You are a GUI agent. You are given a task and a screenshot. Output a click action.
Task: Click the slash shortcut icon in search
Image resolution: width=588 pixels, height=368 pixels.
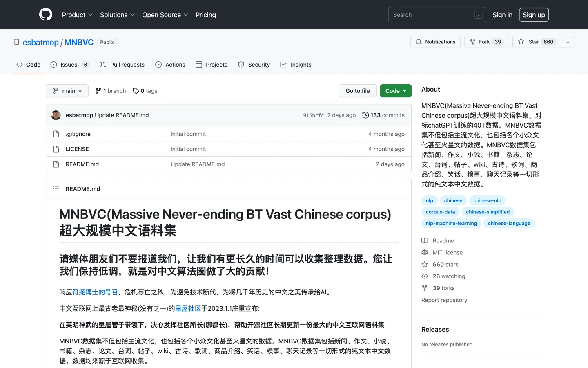tap(479, 15)
